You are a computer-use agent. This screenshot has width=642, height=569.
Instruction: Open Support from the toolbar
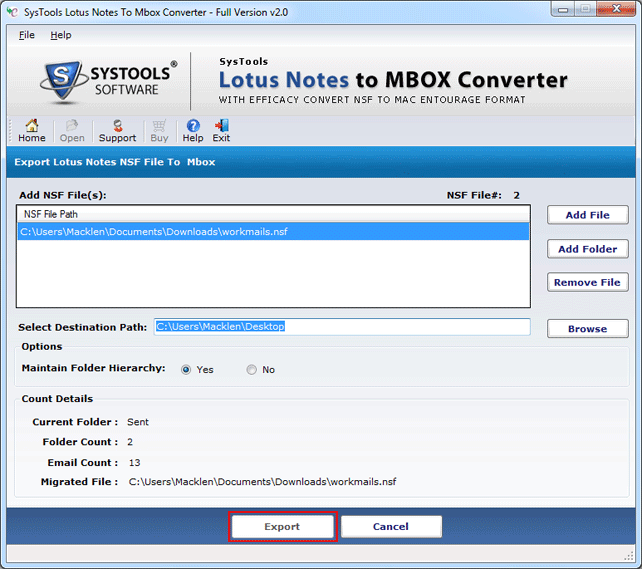click(118, 131)
